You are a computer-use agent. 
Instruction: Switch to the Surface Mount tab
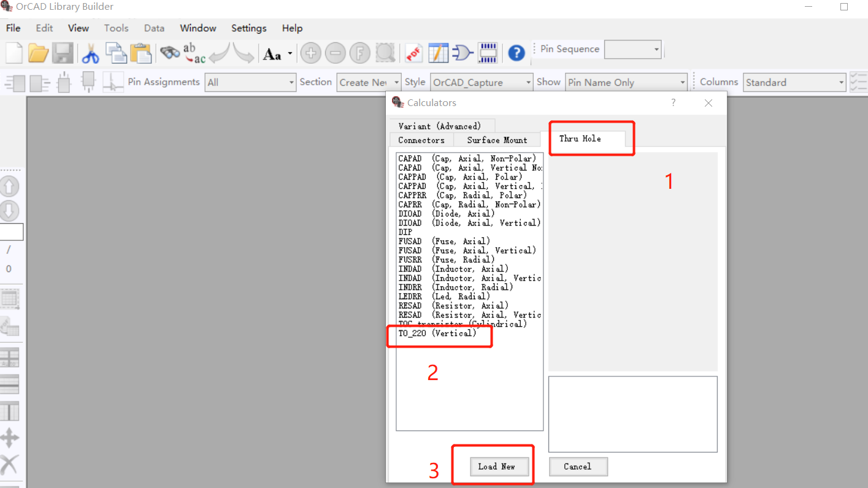(x=496, y=140)
